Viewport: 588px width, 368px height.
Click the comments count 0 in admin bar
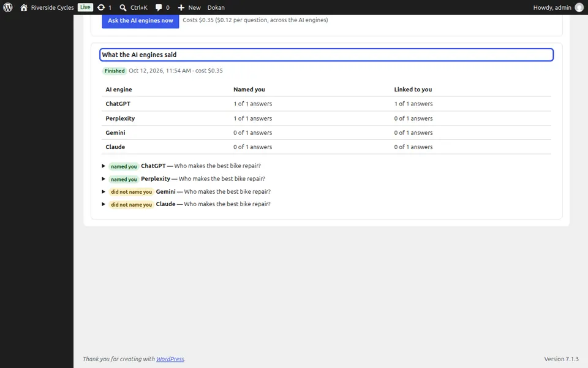(x=168, y=7)
